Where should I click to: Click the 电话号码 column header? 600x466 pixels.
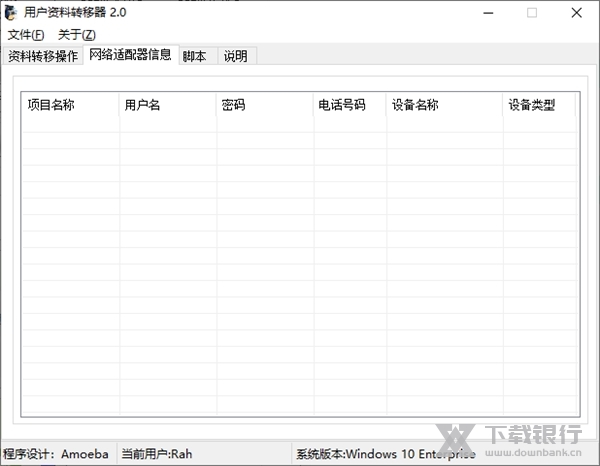point(350,104)
